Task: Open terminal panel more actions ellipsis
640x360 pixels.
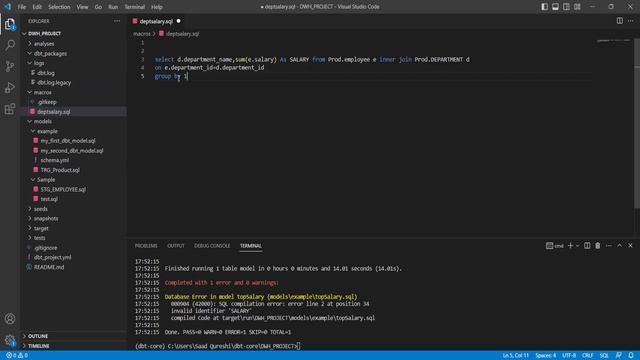Action: tap(609, 246)
